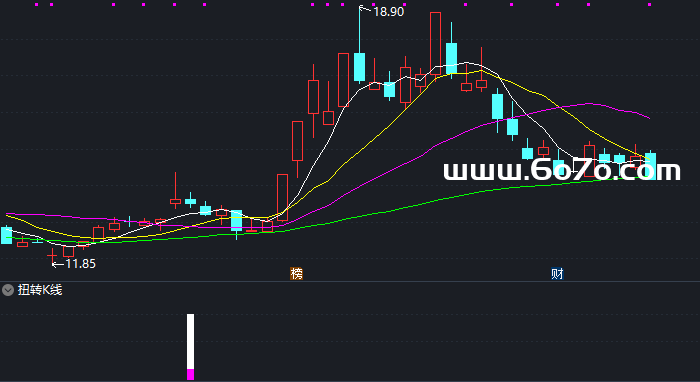Click the magenta base of the signal bar
Screen dimensions: 700x382
point(191,374)
